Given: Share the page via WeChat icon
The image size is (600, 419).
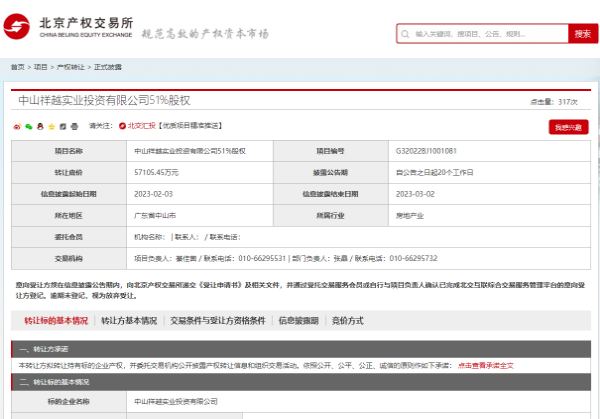Looking at the screenshot, I should (x=29, y=126).
